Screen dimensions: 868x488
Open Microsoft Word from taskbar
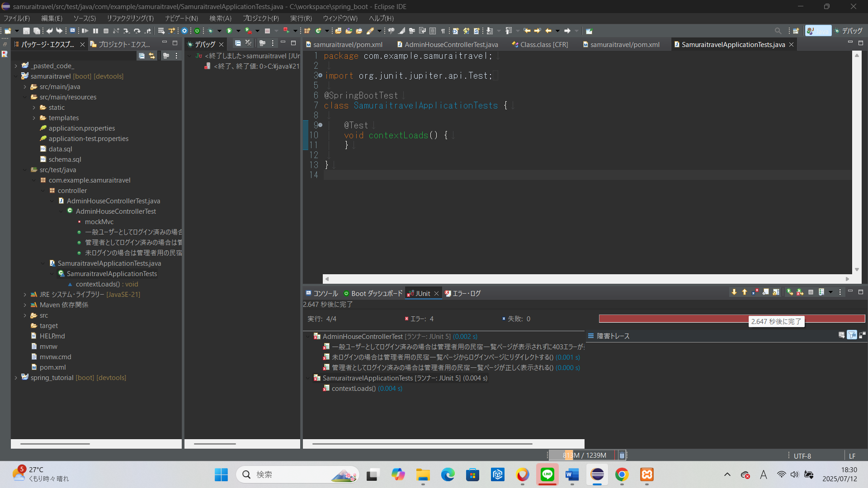click(572, 474)
